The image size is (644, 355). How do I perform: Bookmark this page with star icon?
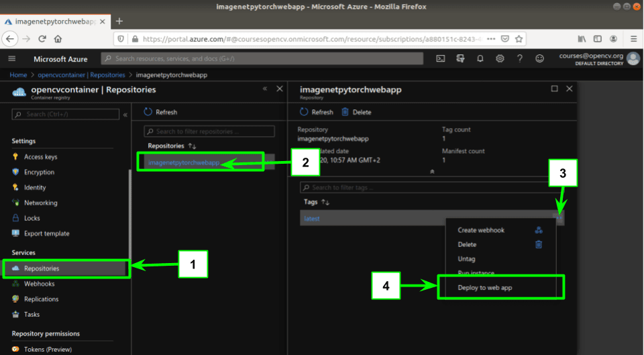point(519,39)
